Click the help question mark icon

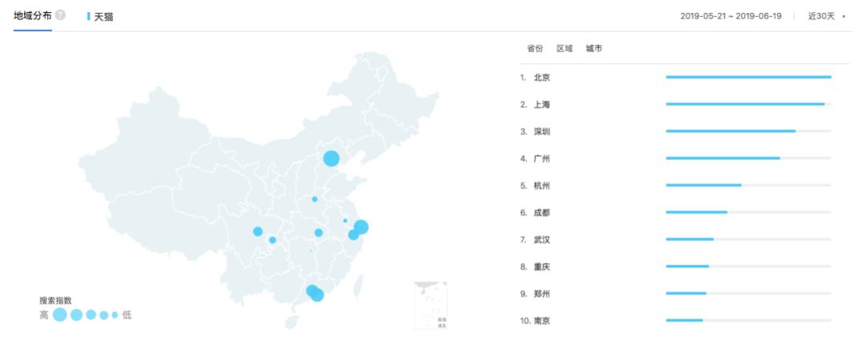[x=60, y=15]
